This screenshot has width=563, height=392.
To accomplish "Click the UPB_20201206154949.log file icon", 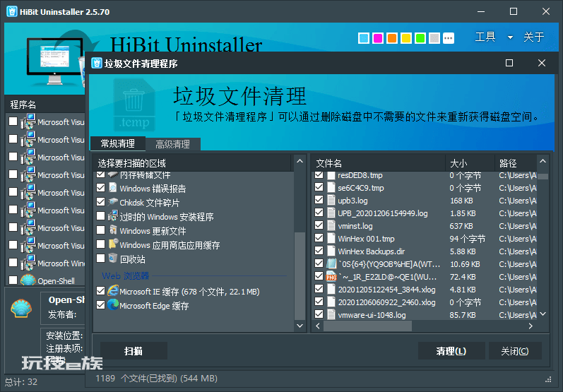I will coord(331,213).
